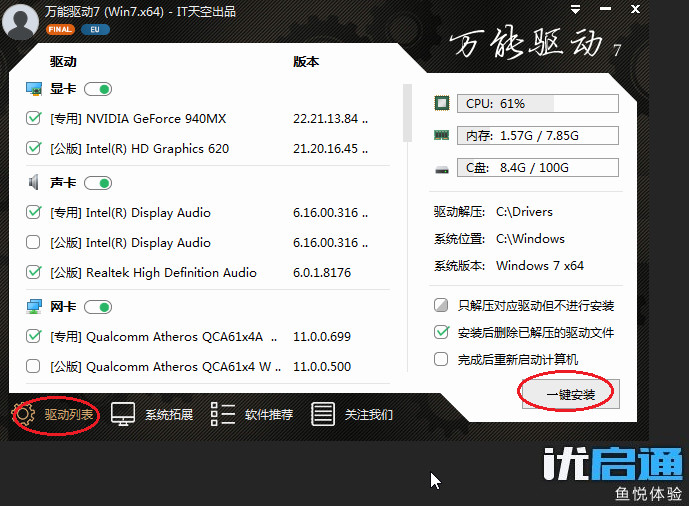Click the list icon beside 软件推荐
The height and width of the screenshot is (506, 689).
[223, 414]
